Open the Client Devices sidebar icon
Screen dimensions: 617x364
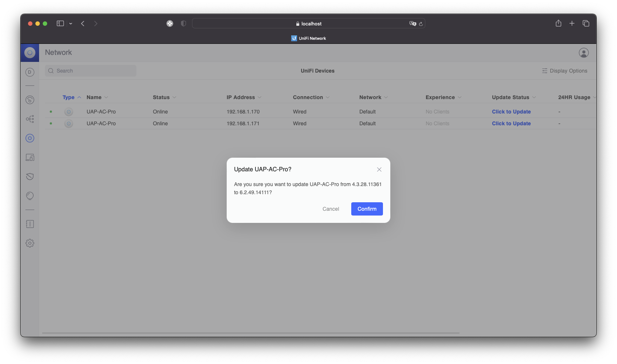tap(30, 158)
